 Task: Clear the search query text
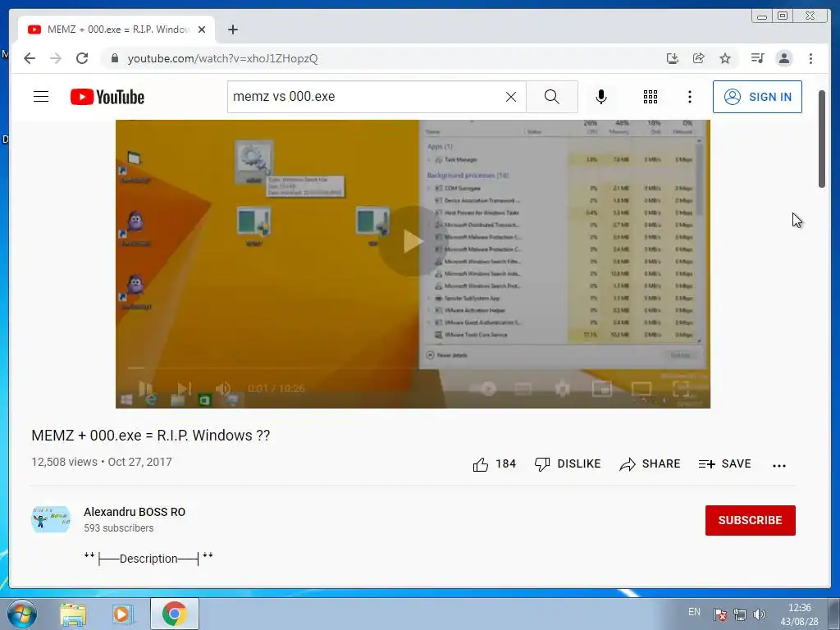click(x=511, y=97)
